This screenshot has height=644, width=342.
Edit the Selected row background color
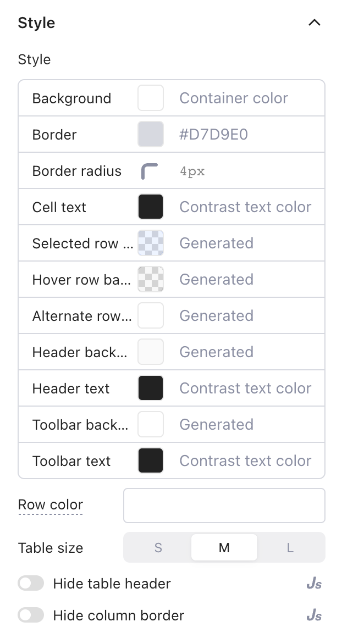click(x=151, y=243)
